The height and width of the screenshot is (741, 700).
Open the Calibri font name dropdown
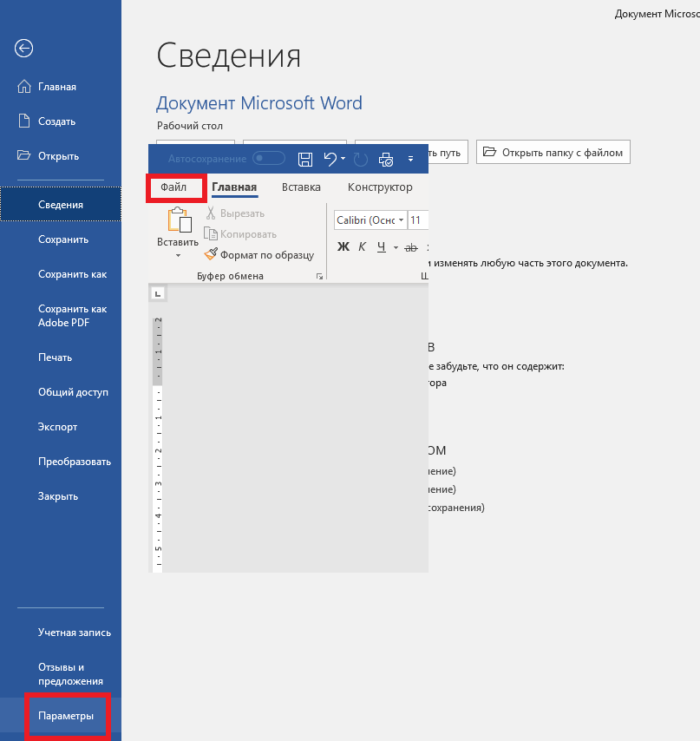tap(371, 220)
